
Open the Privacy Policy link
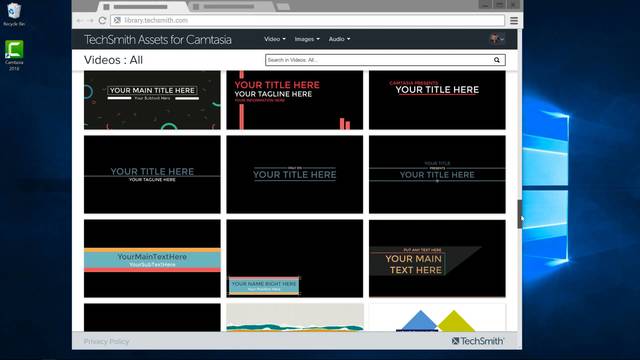pos(106,341)
